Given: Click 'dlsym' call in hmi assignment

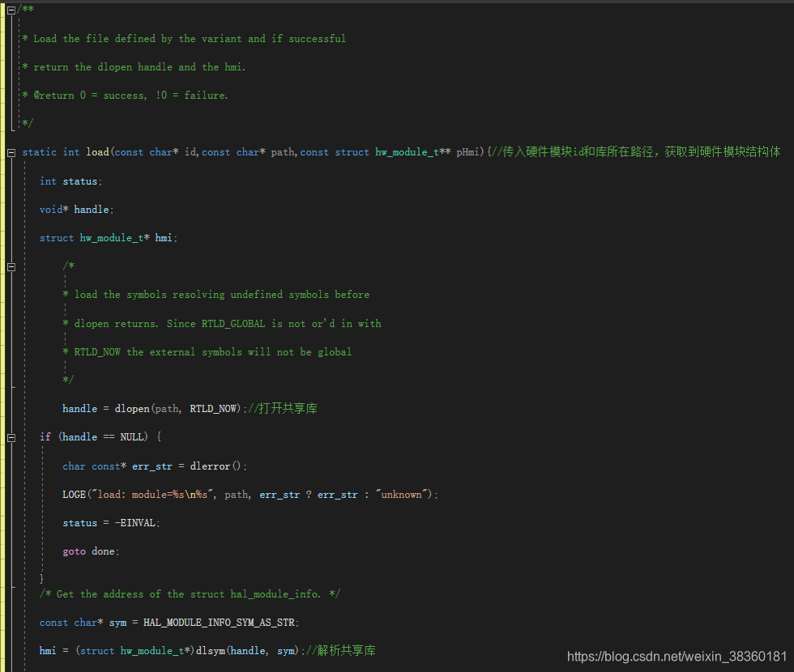Looking at the screenshot, I should [x=210, y=651].
